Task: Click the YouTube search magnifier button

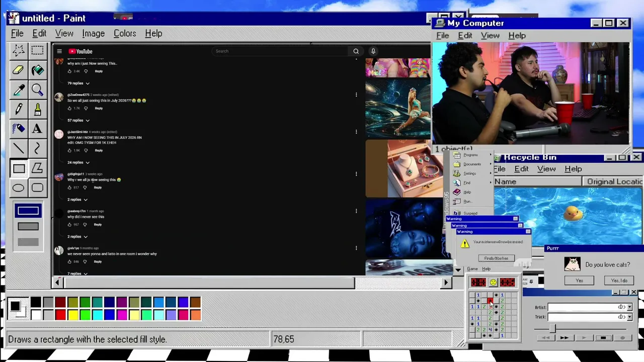Action: pyautogui.click(x=356, y=51)
